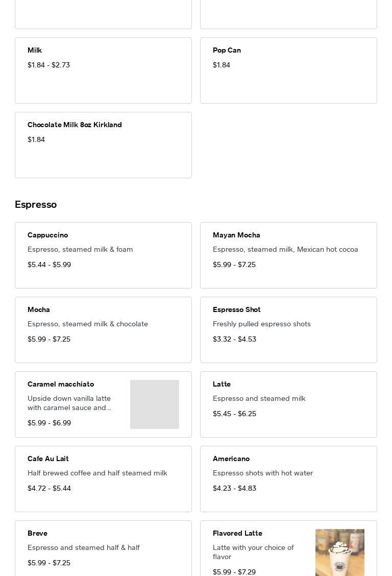Open Chocolate Milk 8oz Kirkland item
Screen dimensions: 392x576
(103, 145)
